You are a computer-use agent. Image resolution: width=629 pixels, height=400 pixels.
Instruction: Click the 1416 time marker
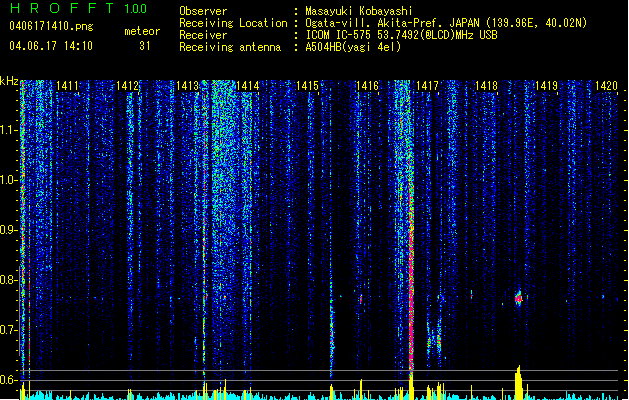(x=367, y=86)
